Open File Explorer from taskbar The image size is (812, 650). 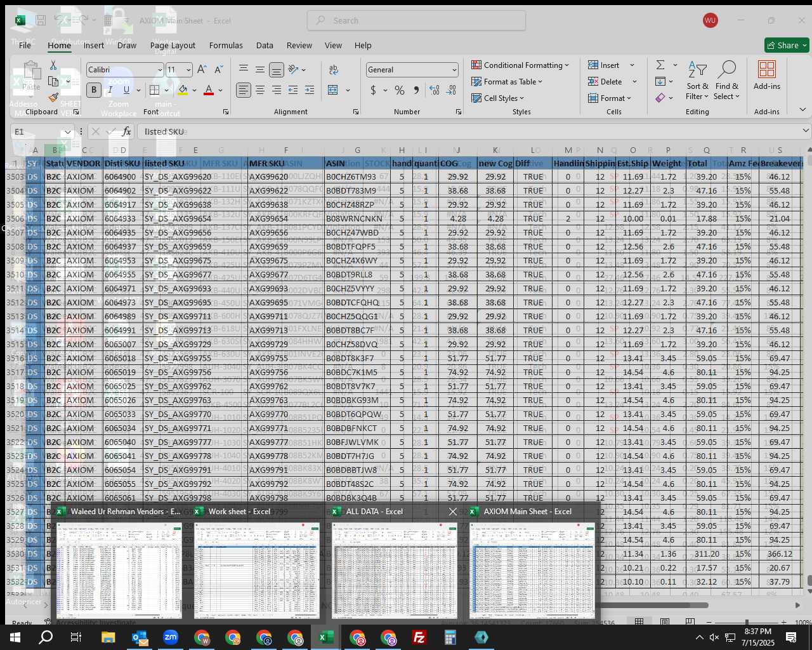pos(108,637)
